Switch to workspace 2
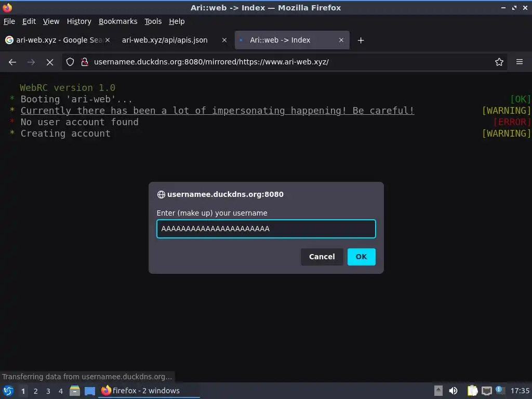The height and width of the screenshot is (399, 532). (x=36, y=391)
